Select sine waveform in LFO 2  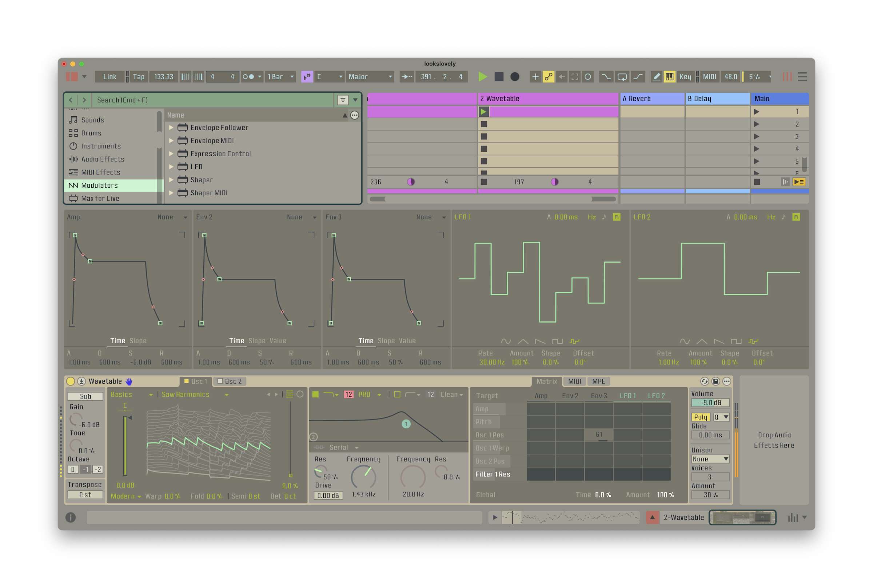[x=684, y=341]
